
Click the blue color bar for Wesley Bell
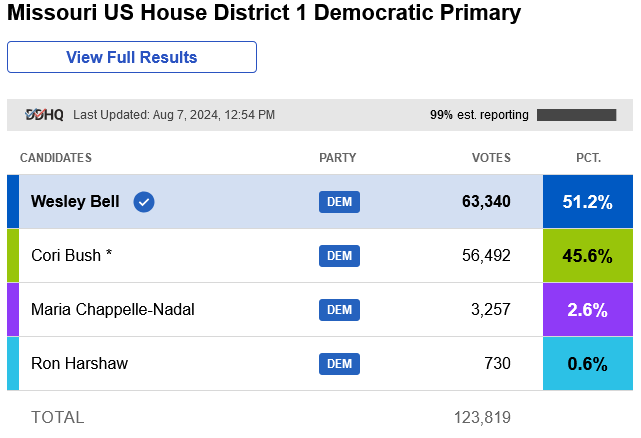click(x=13, y=202)
